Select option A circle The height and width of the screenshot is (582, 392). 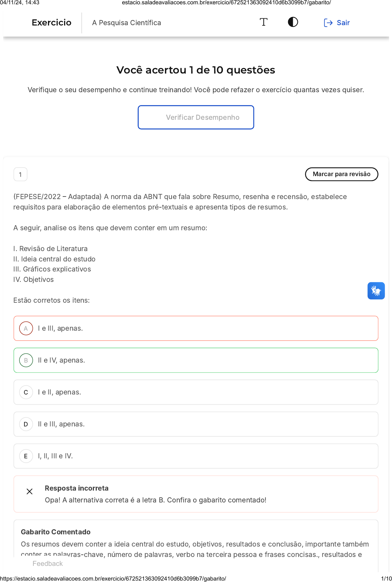pos(26,328)
